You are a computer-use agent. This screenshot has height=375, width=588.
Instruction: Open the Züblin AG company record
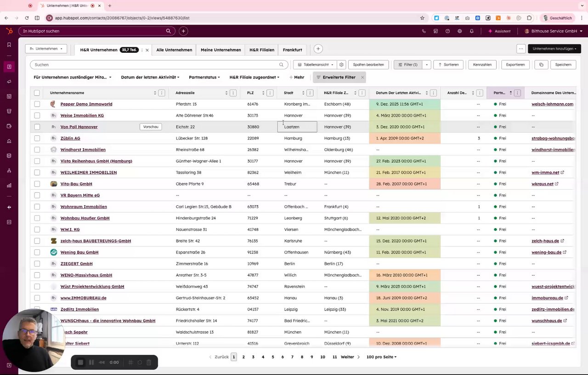70,138
